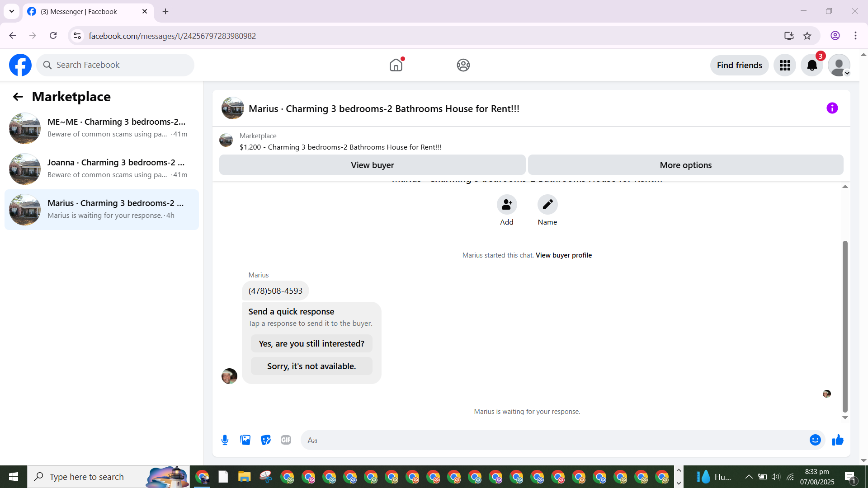Open the volume control in system tray
Image resolution: width=868 pixels, height=488 pixels.
[776, 477]
